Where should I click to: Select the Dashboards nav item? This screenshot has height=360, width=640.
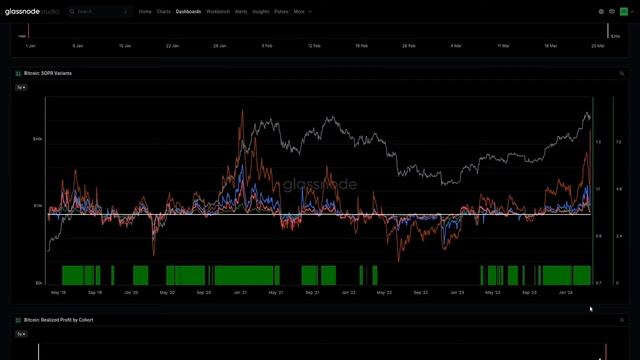188,11
